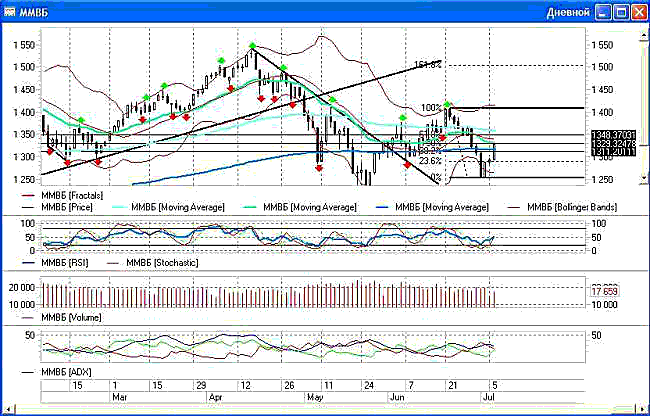Select the ММВБ [ADX] legend entry
Screen dimensions: 650x416
pos(56,372)
